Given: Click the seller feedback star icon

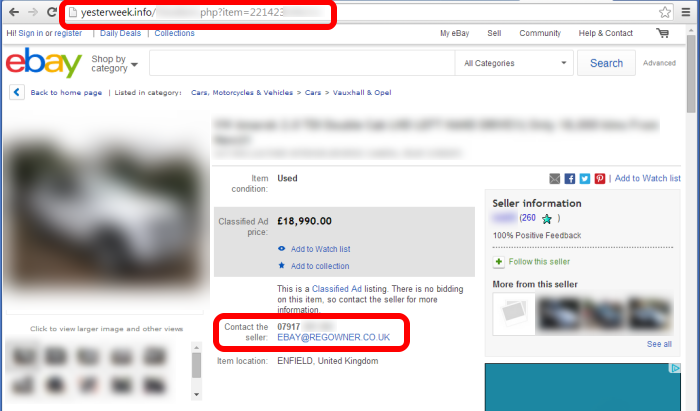Looking at the screenshot, I should (x=546, y=219).
